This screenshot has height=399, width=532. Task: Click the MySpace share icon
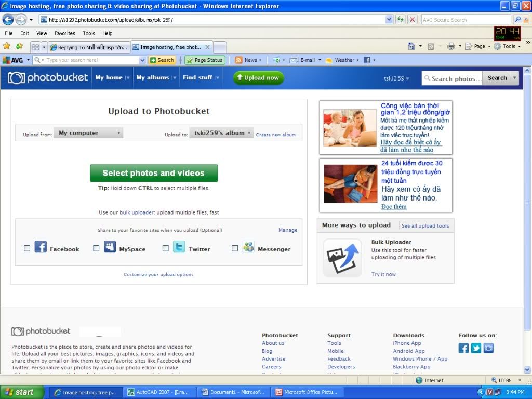(110, 247)
